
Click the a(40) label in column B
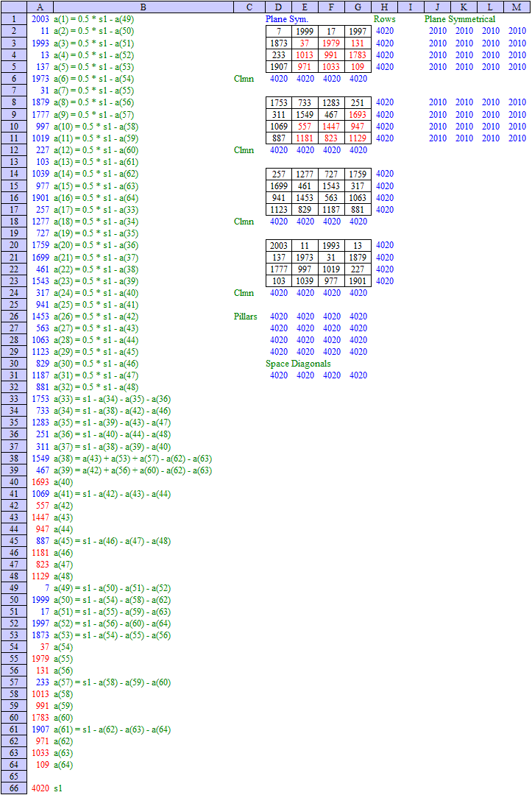click(x=63, y=482)
